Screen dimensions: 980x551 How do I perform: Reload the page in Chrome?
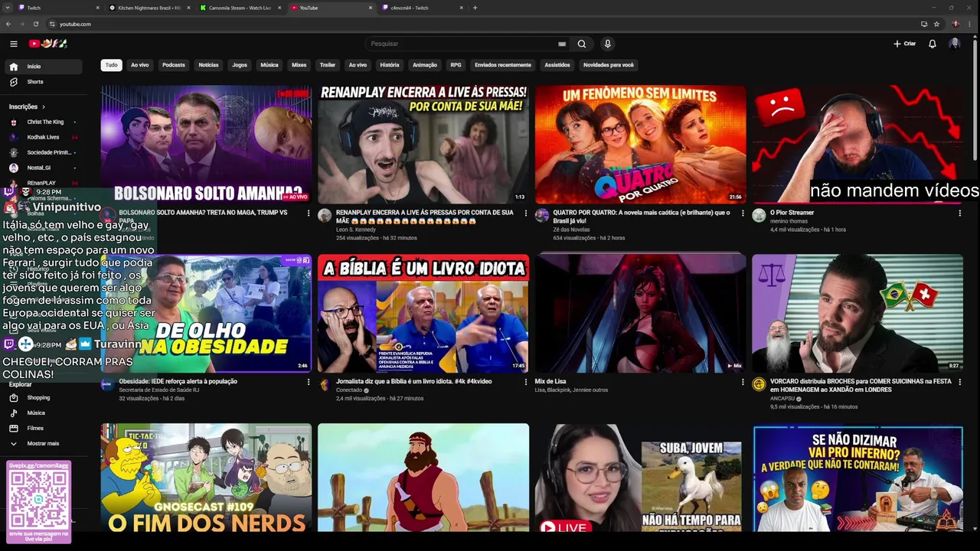(x=35, y=24)
